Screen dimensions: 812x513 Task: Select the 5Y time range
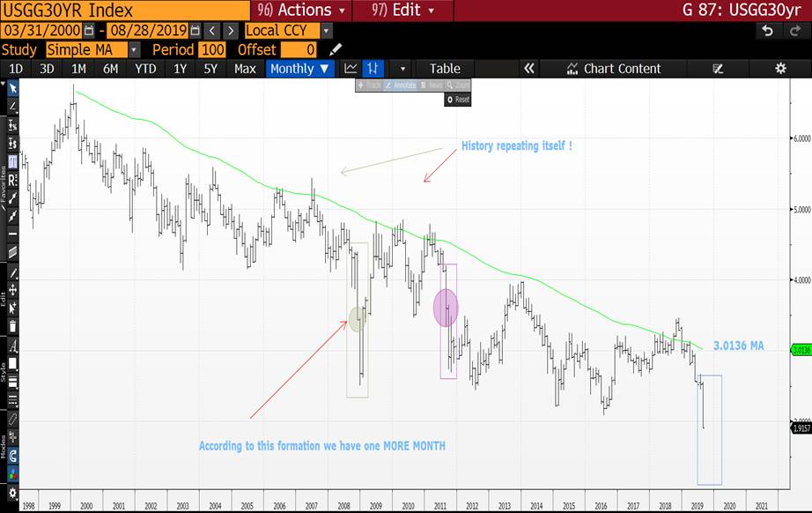coord(210,69)
